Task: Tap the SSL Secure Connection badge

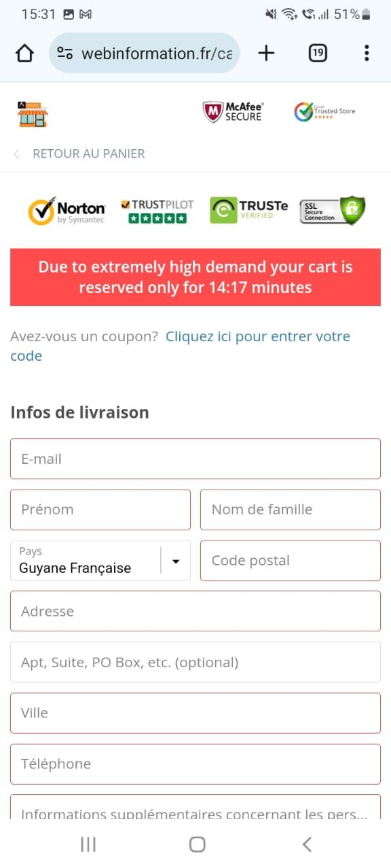Action: (333, 210)
